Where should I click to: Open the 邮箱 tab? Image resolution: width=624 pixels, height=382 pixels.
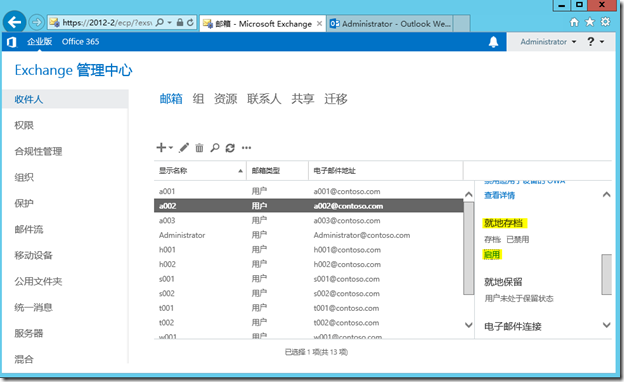tap(171, 99)
